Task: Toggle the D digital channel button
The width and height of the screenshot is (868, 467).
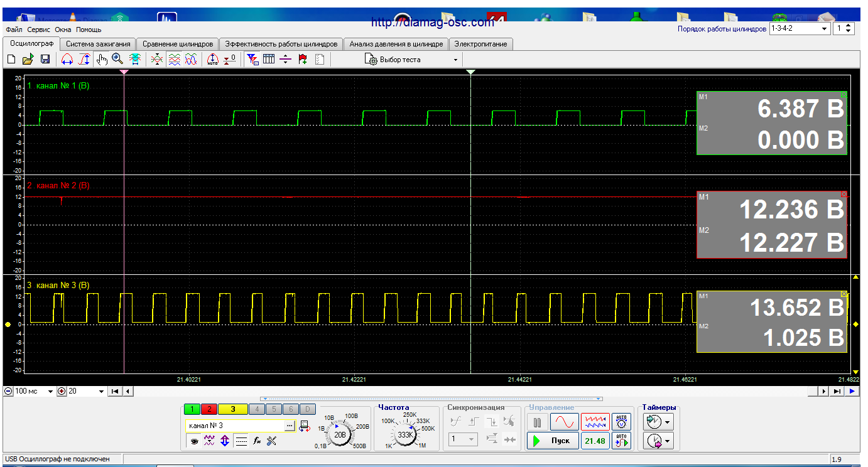Action: 308,409
